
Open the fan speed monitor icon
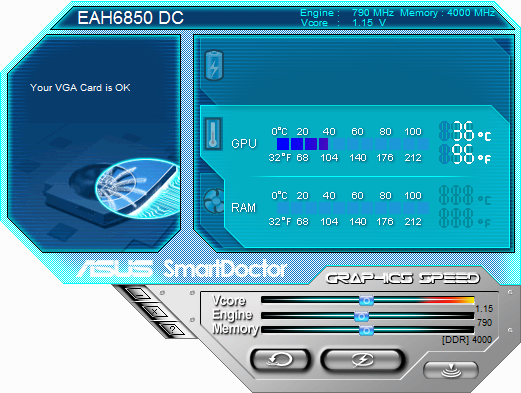click(x=214, y=200)
